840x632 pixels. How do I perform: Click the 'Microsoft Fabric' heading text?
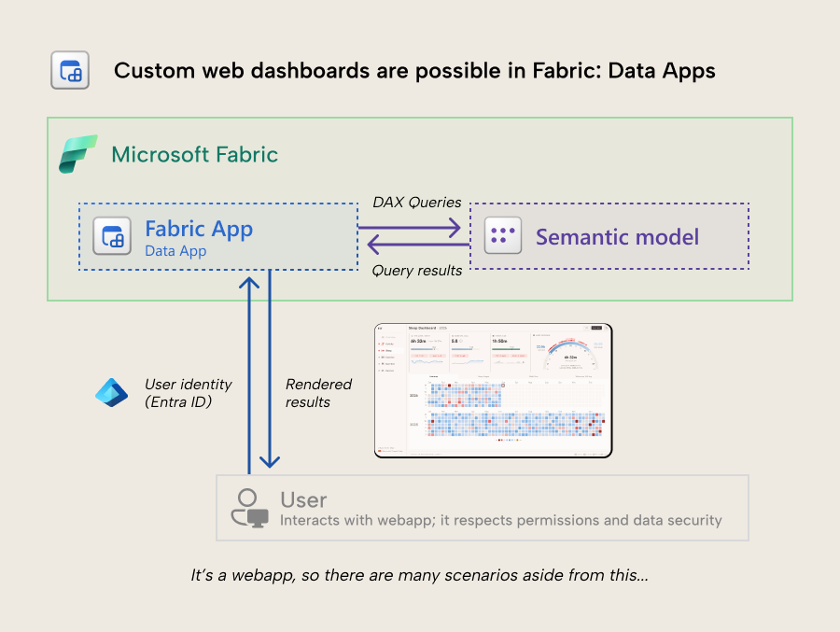(x=194, y=154)
